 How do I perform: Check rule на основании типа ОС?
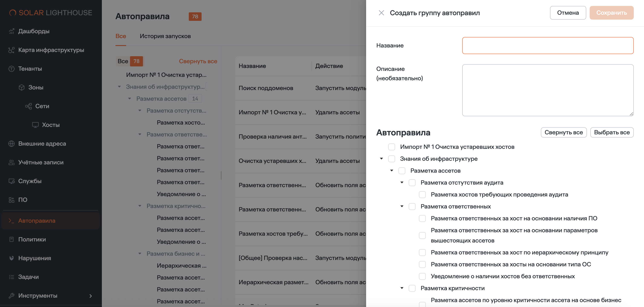point(423,265)
